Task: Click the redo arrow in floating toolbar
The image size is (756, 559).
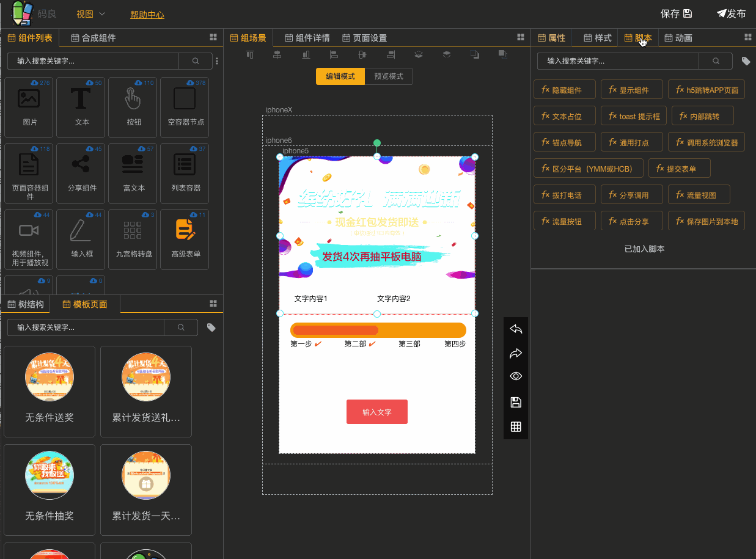Action: [516, 353]
